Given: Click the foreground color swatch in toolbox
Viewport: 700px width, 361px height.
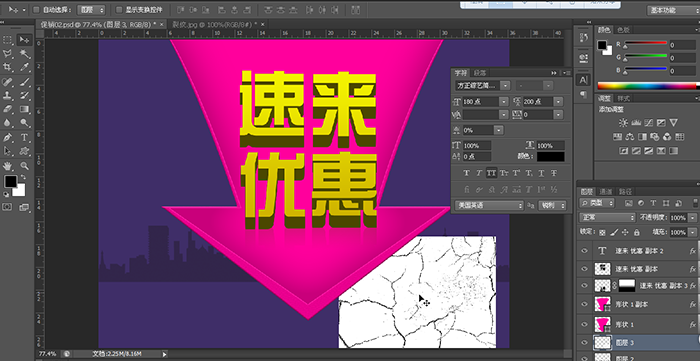Looking at the screenshot, I should tap(10, 181).
